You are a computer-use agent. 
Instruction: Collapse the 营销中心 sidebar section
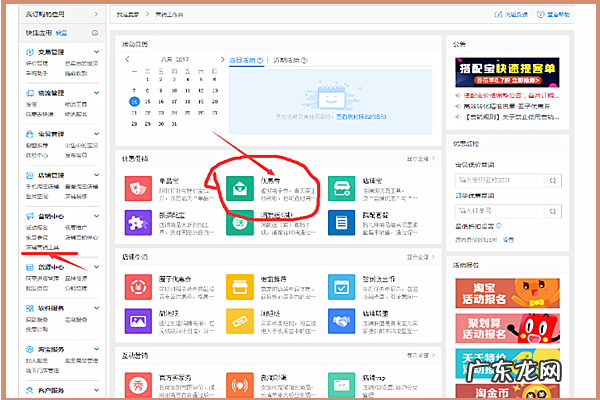[x=96, y=216]
